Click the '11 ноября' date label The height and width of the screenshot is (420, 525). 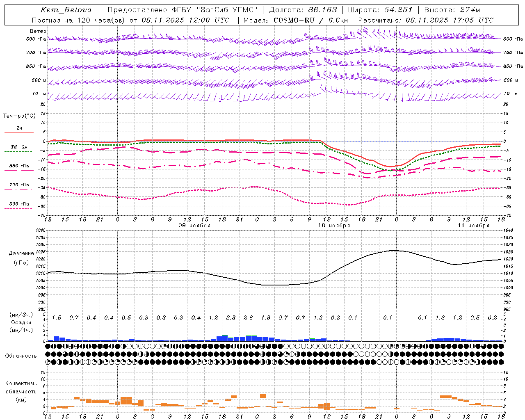pos(473,226)
